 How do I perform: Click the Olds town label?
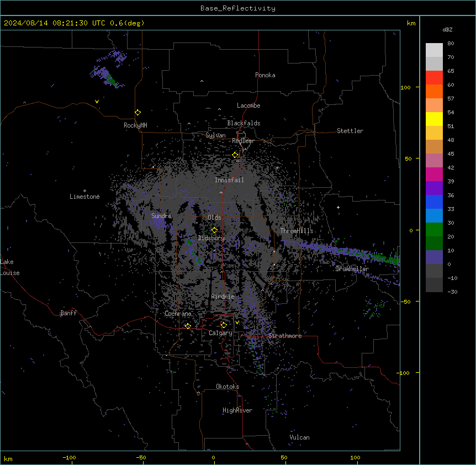pos(214,218)
